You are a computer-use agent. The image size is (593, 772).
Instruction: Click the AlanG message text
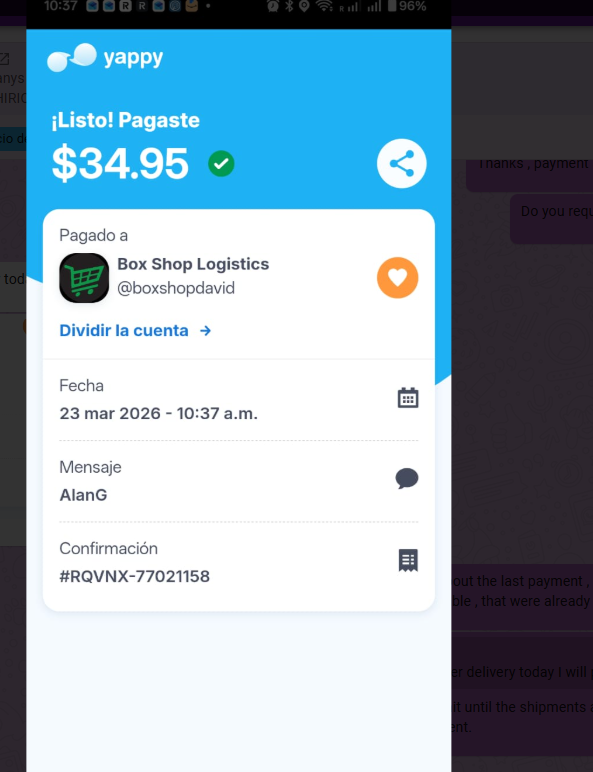click(x=83, y=495)
